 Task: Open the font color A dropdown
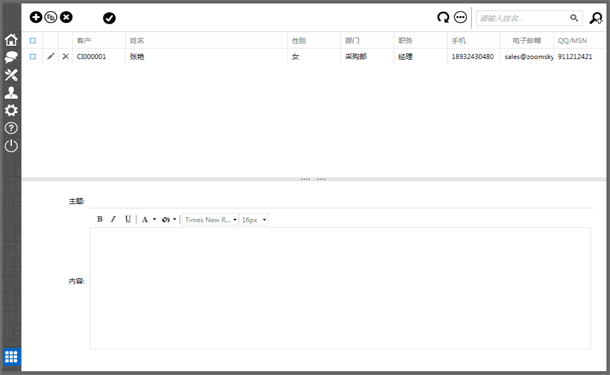click(149, 219)
